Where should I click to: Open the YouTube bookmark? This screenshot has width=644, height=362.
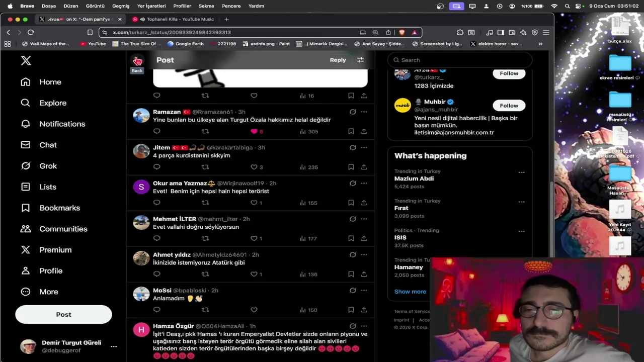point(93,44)
